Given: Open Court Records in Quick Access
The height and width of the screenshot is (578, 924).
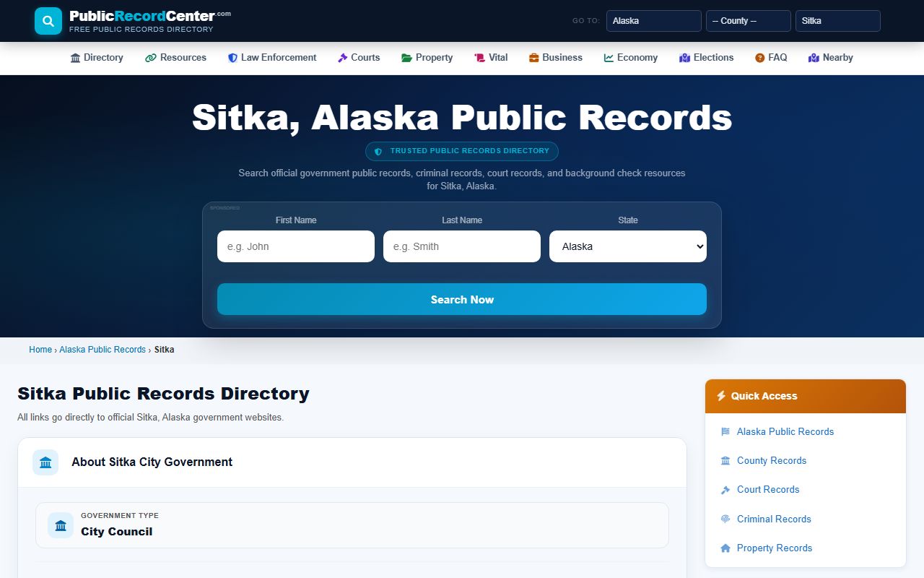Looking at the screenshot, I should coord(768,490).
